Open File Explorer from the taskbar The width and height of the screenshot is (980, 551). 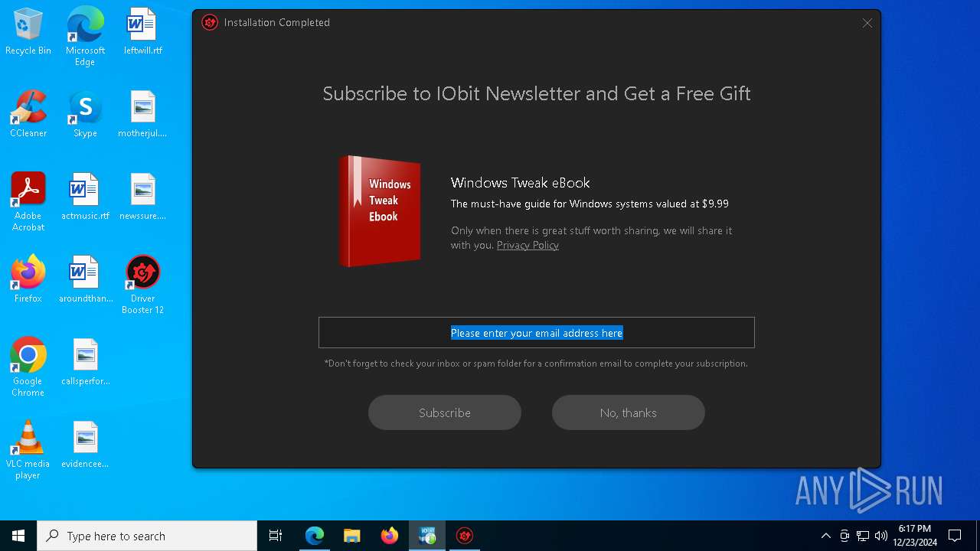click(x=352, y=536)
